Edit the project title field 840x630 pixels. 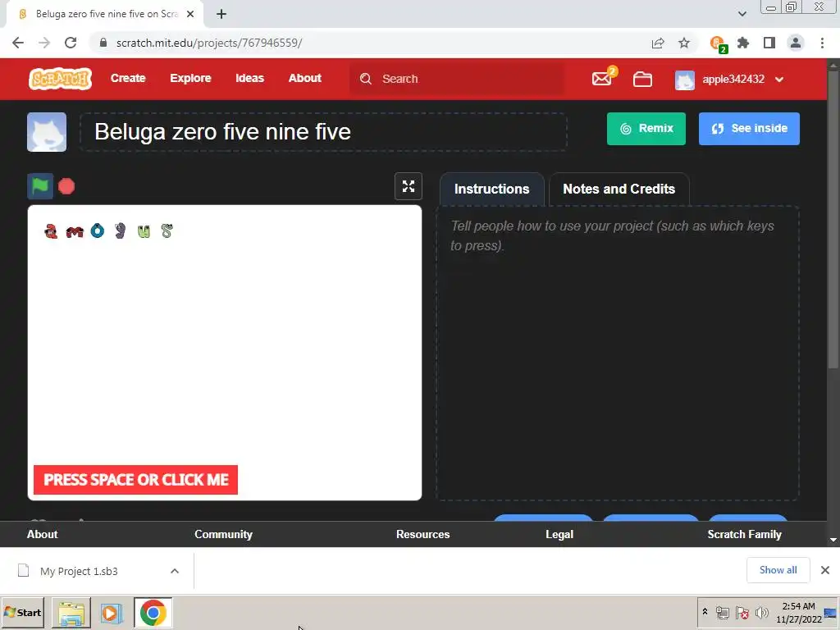323,132
